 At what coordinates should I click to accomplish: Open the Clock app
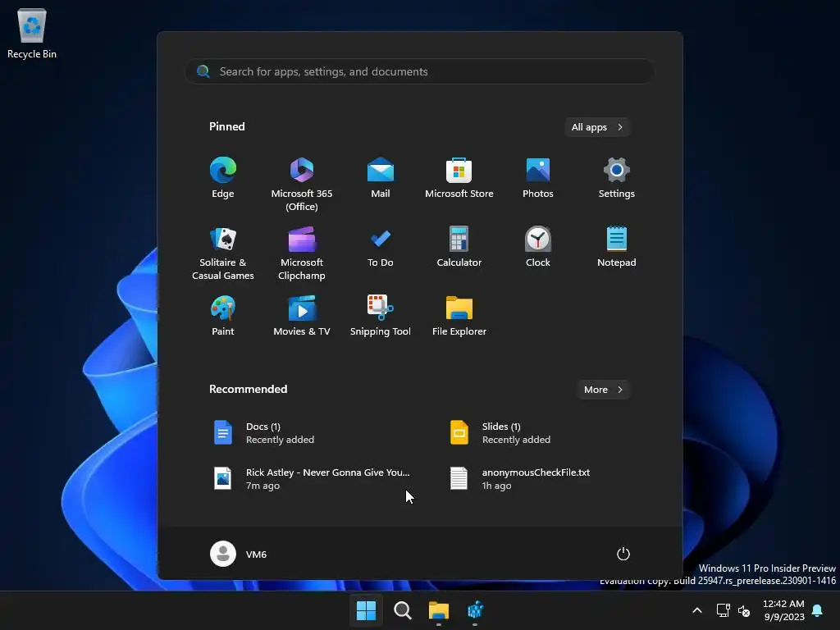click(x=538, y=248)
